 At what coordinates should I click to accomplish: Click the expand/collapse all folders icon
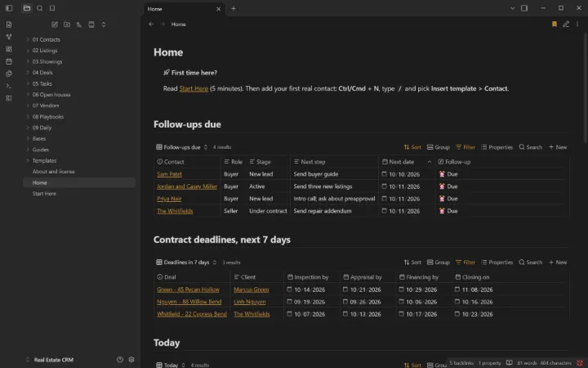click(104, 25)
